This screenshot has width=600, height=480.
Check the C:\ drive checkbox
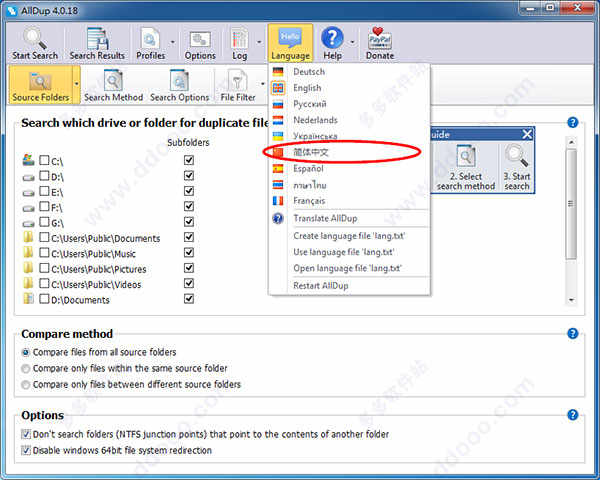pos(44,160)
